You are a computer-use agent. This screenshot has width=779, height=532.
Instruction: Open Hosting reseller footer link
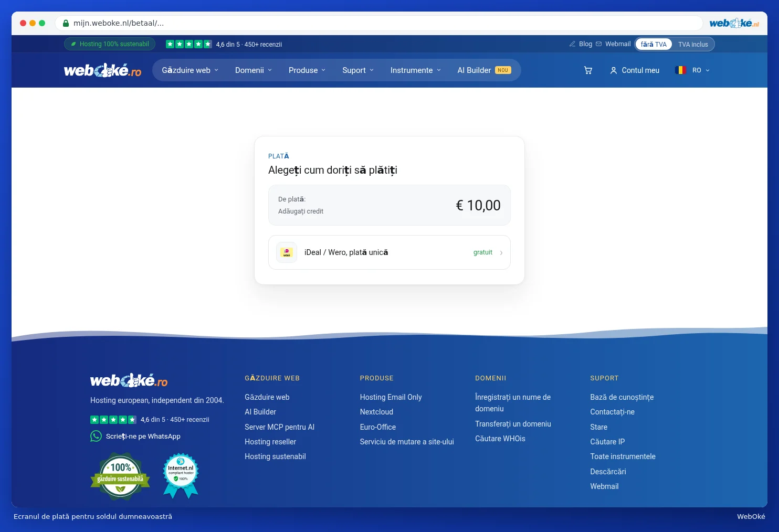270,442
